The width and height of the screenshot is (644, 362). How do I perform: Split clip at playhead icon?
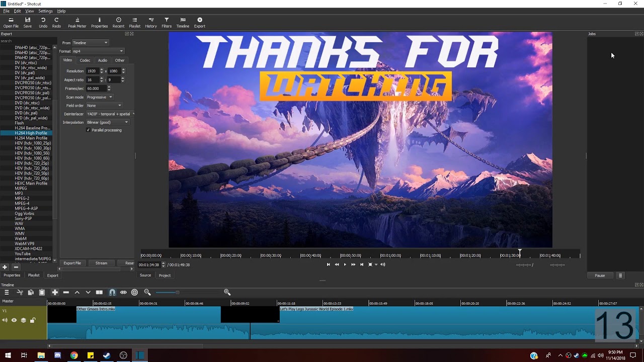click(99, 292)
